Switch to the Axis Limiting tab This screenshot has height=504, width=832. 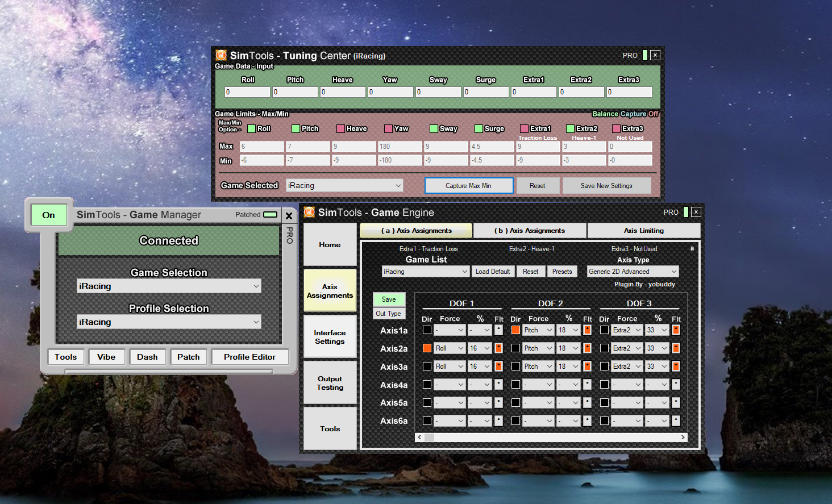click(x=644, y=230)
